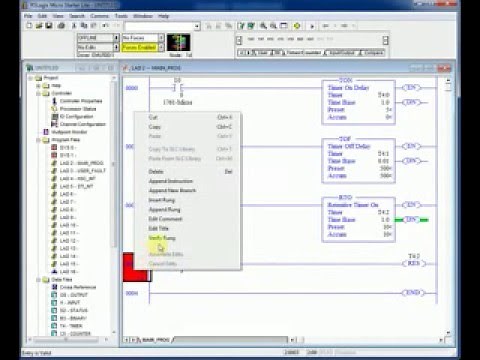
Task: Choose Append New Branch in context menu
Action: point(172,190)
